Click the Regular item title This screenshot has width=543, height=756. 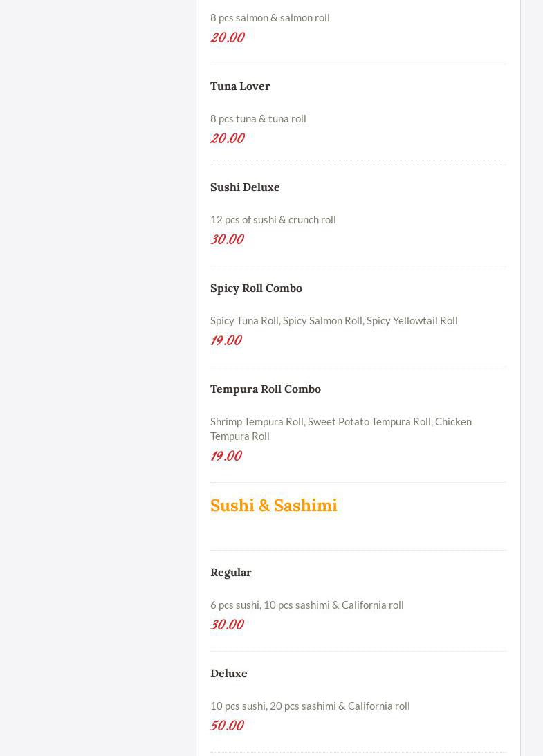(230, 572)
